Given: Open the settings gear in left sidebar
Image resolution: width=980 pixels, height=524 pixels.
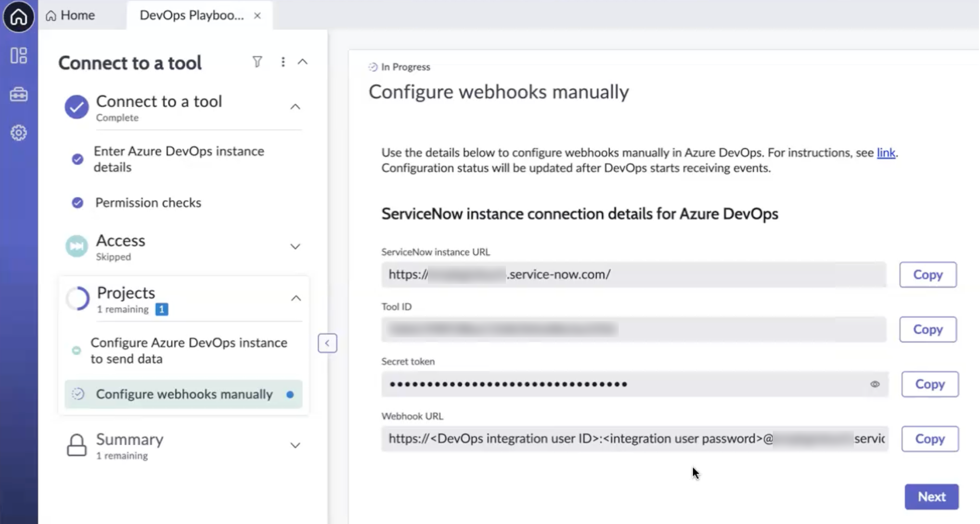Looking at the screenshot, I should click(18, 133).
